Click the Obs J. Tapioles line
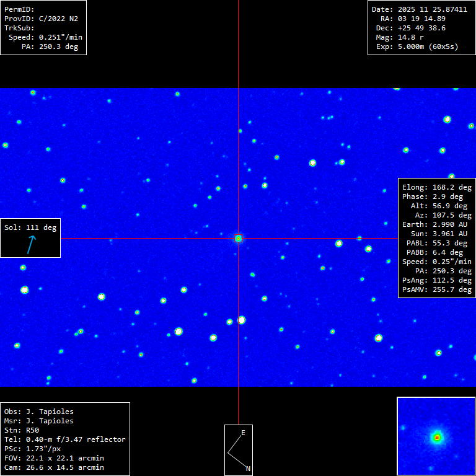Screen dimensions: 476x476 click(38, 412)
